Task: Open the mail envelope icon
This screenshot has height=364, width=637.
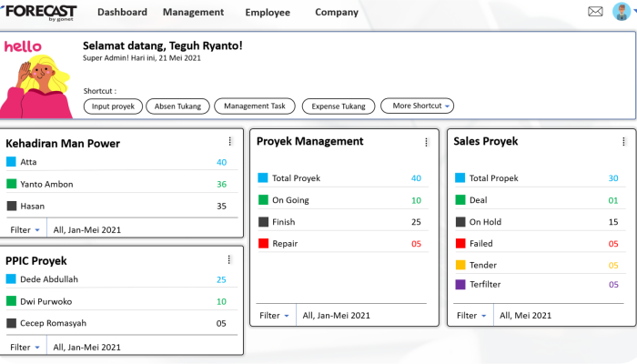Action: tap(595, 11)
